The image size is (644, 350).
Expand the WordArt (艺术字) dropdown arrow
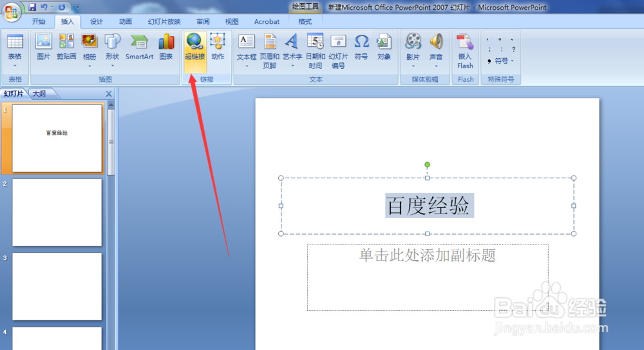(292, 66)
